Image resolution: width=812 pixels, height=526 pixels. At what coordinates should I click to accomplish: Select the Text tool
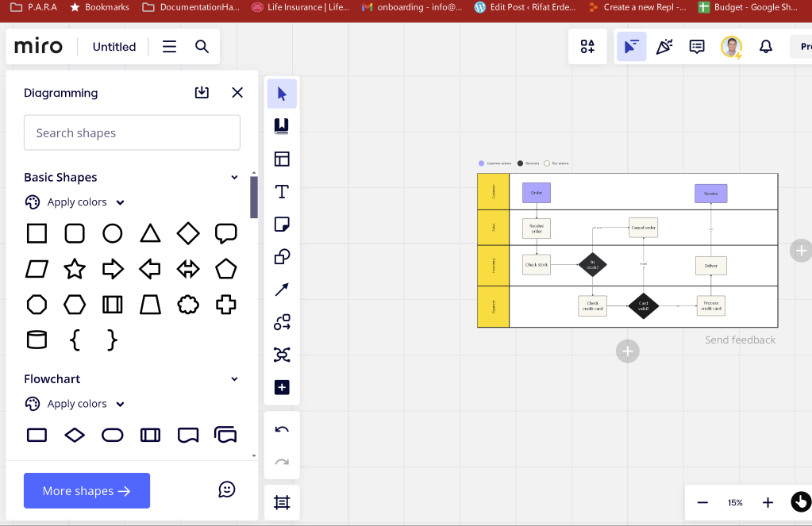282,191
